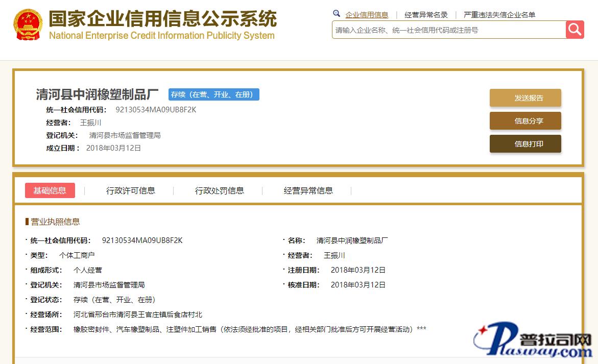Click the small magnifier icon beside 企业信用信息

tap(337, 14)
